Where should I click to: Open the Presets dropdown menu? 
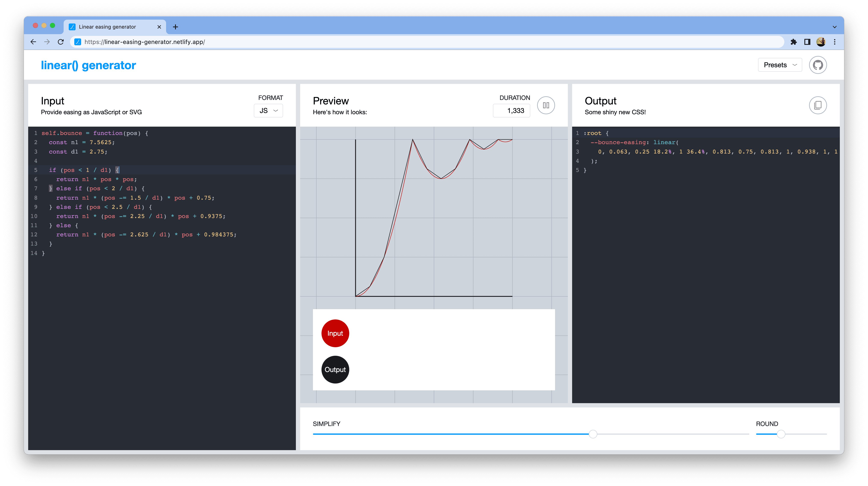[780, 64]
